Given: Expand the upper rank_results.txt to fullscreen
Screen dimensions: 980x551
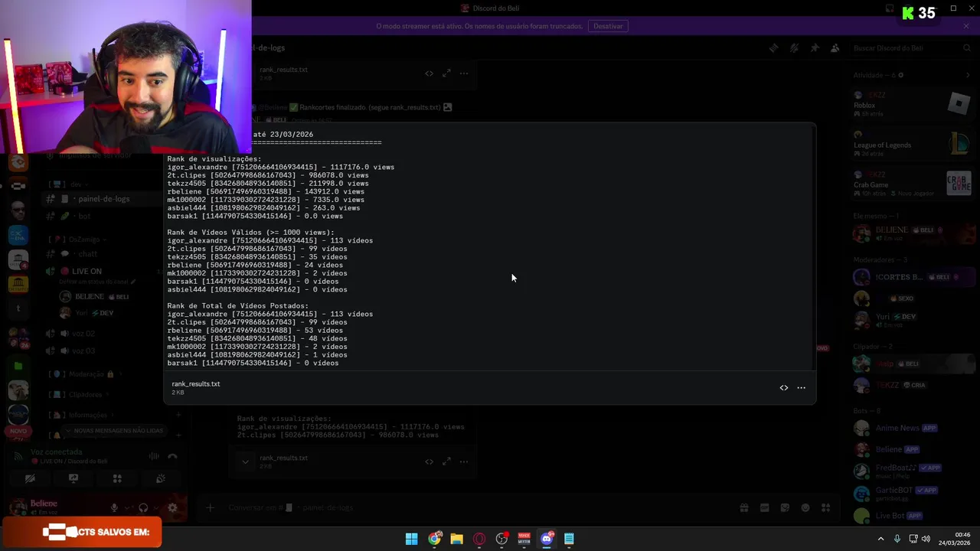Looking at the screenshot, I should pyautogui.click(x=446, y=73).
